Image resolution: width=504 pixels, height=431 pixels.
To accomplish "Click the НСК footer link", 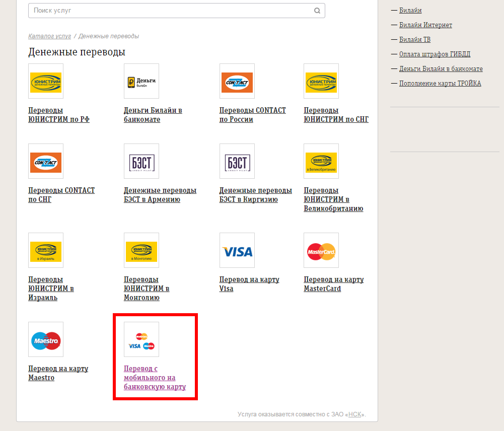I will point(354,414).
